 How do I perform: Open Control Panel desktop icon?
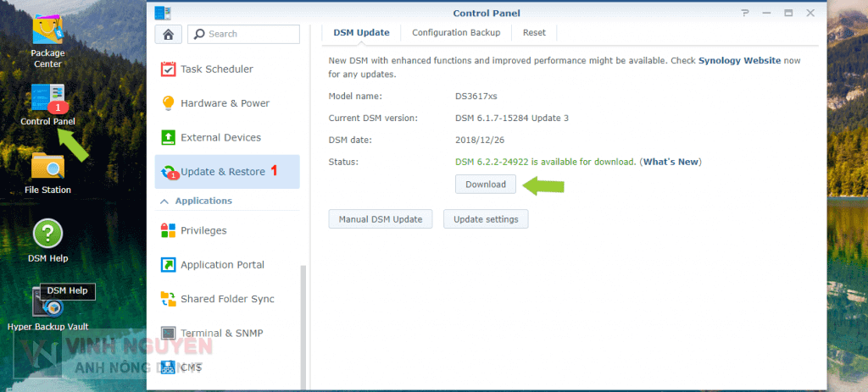point(47,101)
